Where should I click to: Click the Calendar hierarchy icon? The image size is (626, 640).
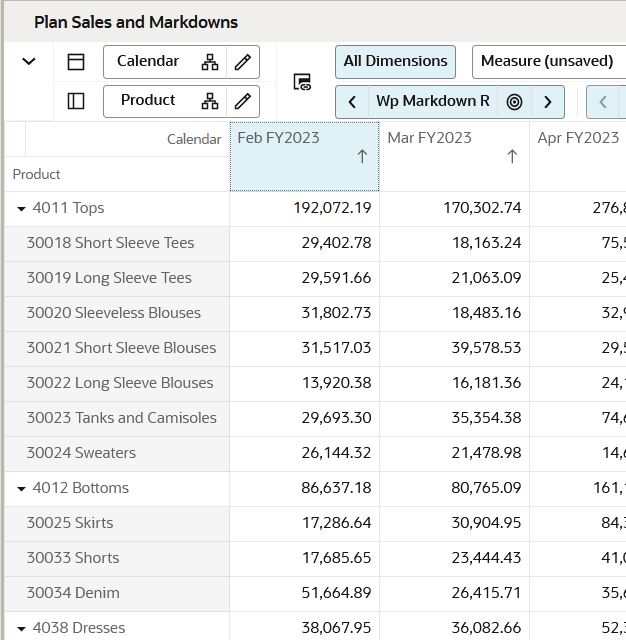pyautogui.click(x=210, y=62)
